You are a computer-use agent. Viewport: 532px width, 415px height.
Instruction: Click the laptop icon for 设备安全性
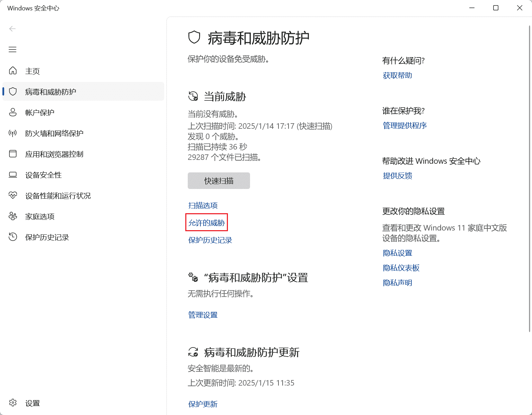pyautogui.click(x=13, y=175)
